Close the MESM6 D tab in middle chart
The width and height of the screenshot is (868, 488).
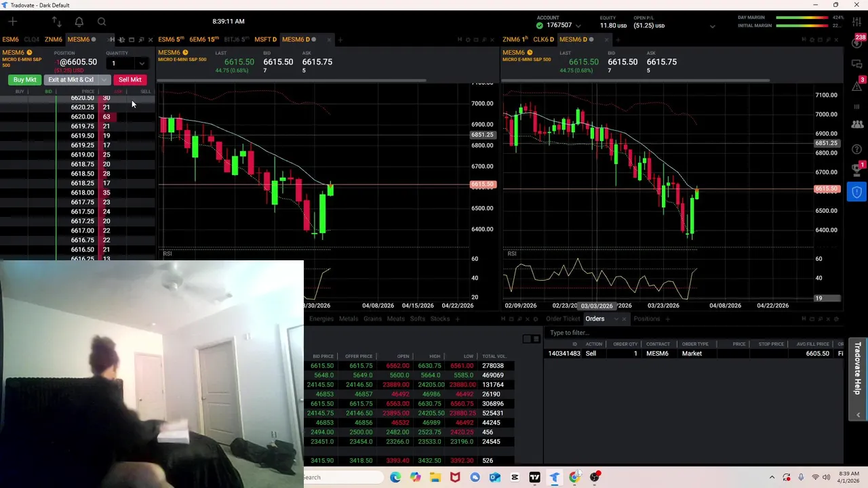tap(328, 39)
